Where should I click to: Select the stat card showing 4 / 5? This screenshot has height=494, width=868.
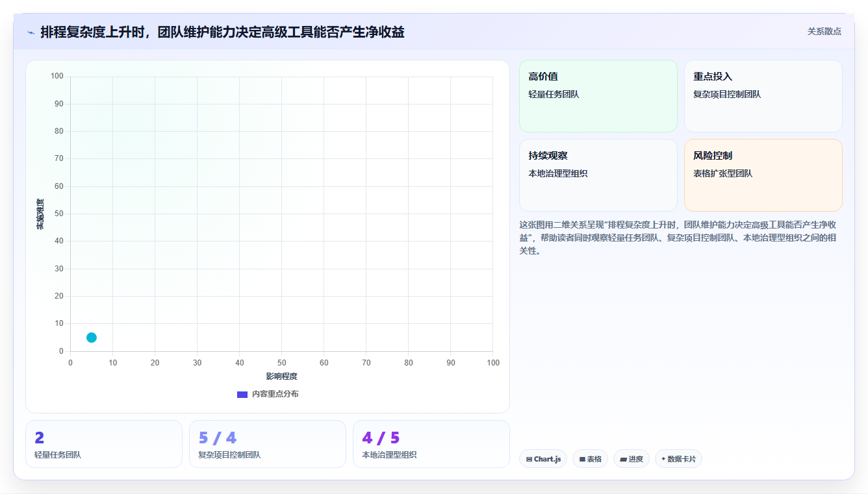(x=431, y=444)
